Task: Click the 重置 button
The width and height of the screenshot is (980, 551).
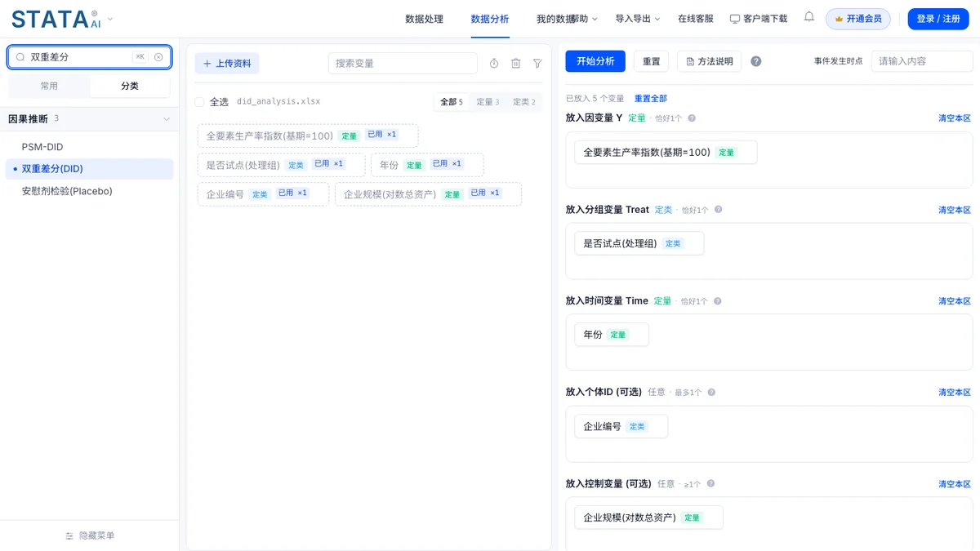Action: pos(652,61)
